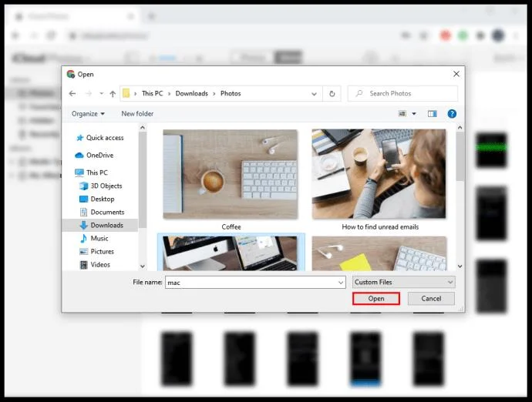Select This PC in the breadcrumb path
Screen dimensions: 532x402
pos(153,93)
